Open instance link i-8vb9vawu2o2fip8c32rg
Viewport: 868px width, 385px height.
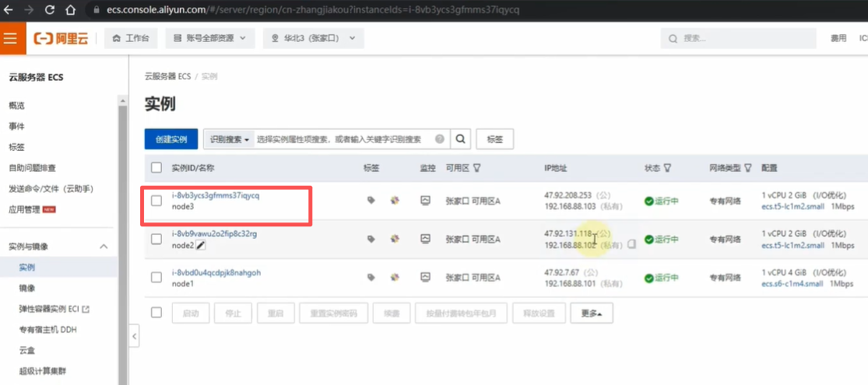[214, 233]
